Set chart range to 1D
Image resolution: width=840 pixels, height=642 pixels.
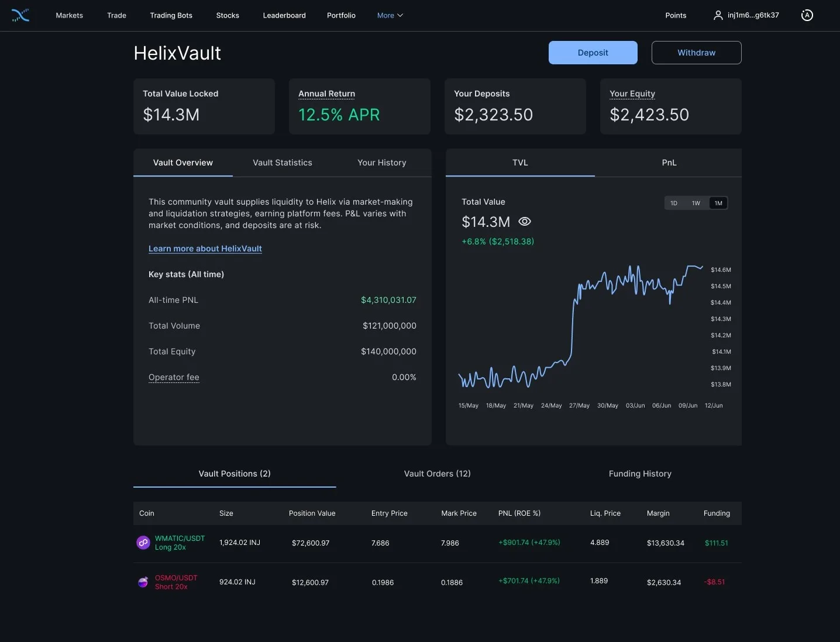click(674, 203)
